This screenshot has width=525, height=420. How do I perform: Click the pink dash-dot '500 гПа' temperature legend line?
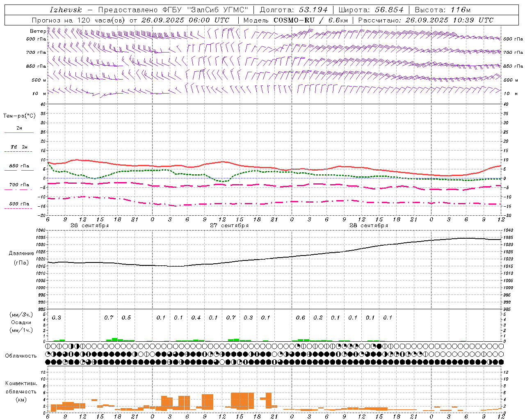point(18,209)
